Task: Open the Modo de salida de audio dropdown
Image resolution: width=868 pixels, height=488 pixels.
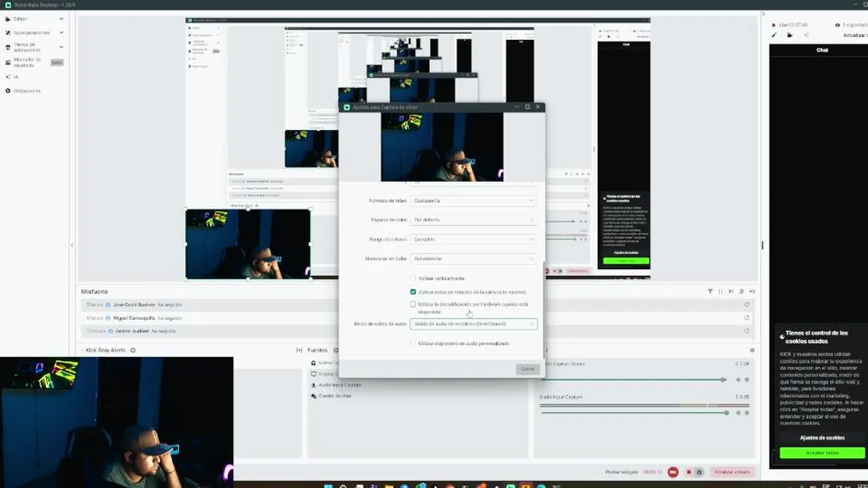Action: [473, 324]
